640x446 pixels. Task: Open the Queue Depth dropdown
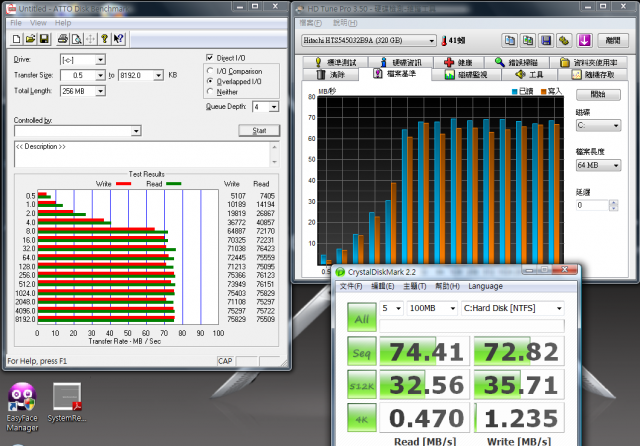[274, 107]
